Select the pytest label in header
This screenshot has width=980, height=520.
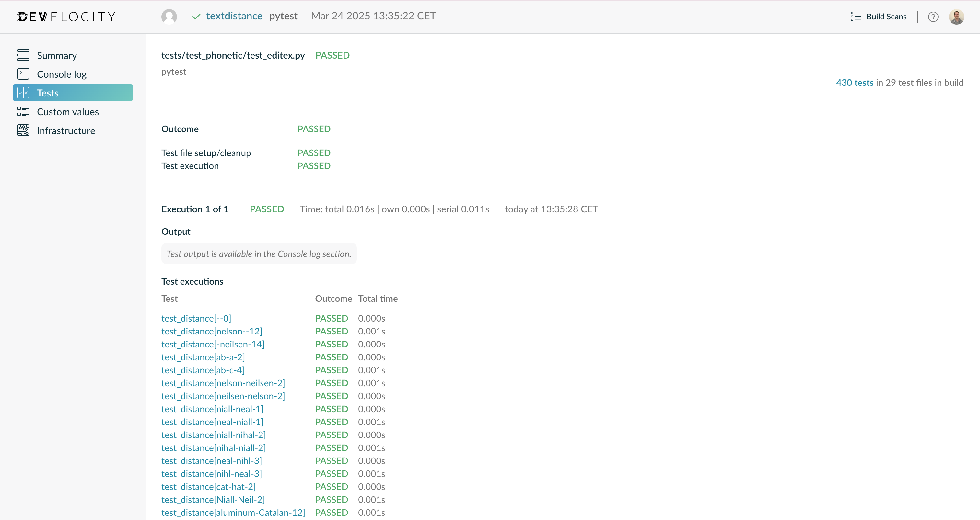283,16
